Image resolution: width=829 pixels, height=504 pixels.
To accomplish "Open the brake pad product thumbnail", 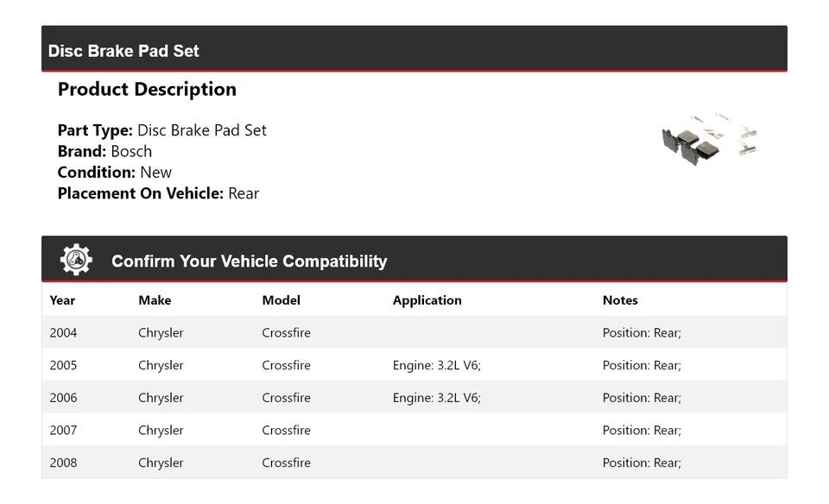I will pyautogui.click(x=710, y=140).
